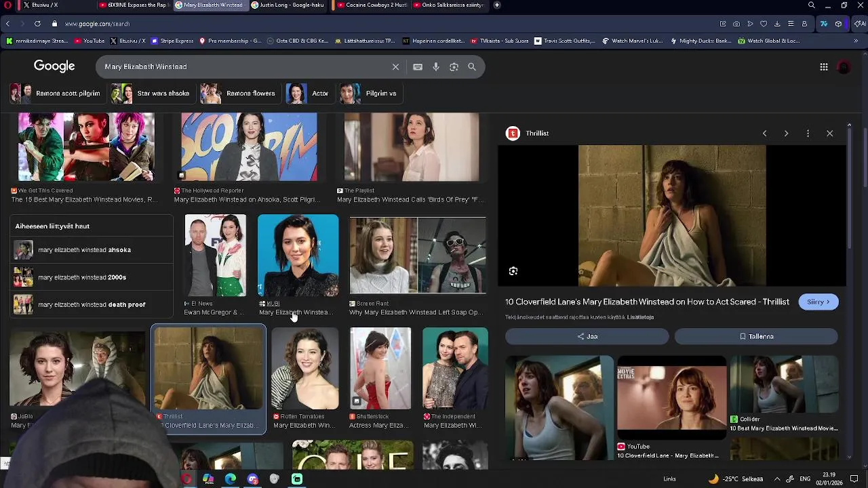Open Microsoft Edge from the taskbar
This screenshot has width=868, height=488.
pos(231,479)
